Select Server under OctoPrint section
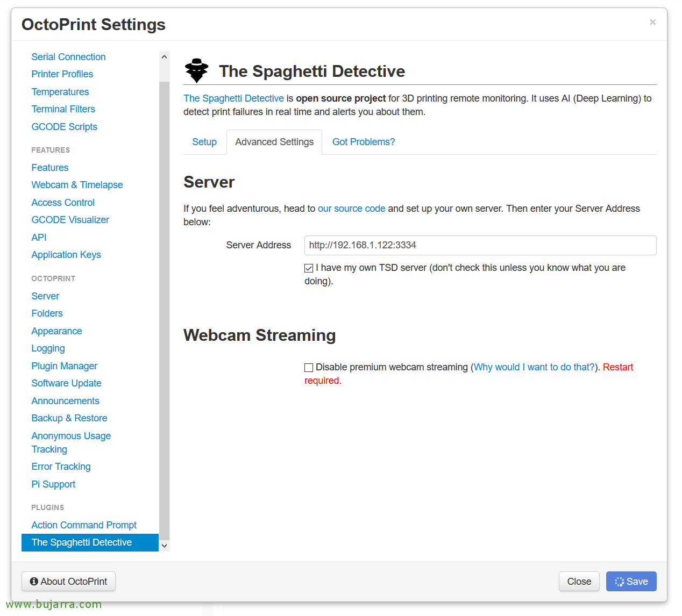Image resolution: width=682 pixels, height=616 pixels. click(x=45, y=296)
